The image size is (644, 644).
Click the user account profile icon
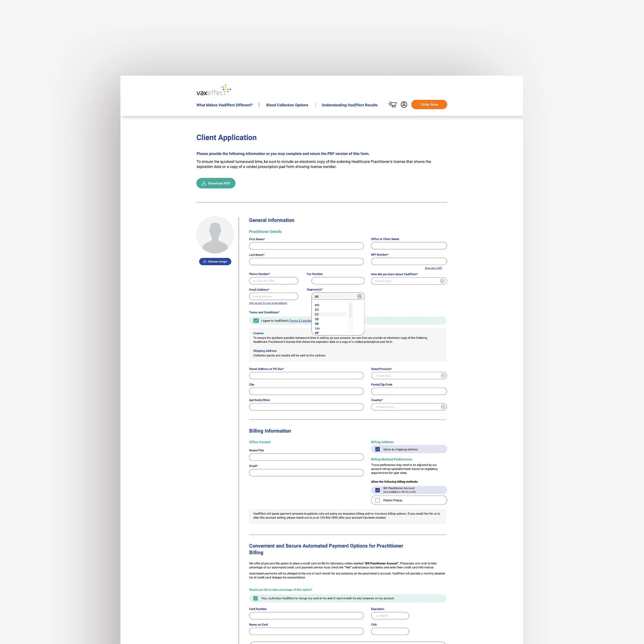[404, 105]
